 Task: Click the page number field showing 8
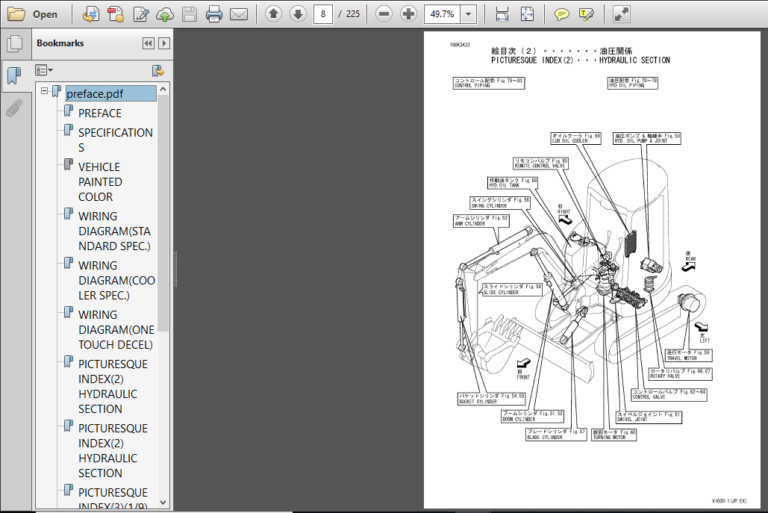coord(323,14)
